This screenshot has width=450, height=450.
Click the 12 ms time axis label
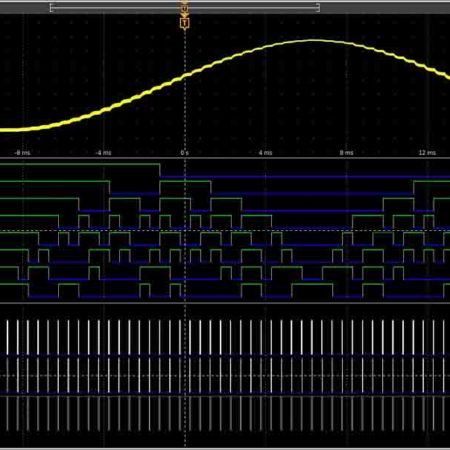pos(427,153)
